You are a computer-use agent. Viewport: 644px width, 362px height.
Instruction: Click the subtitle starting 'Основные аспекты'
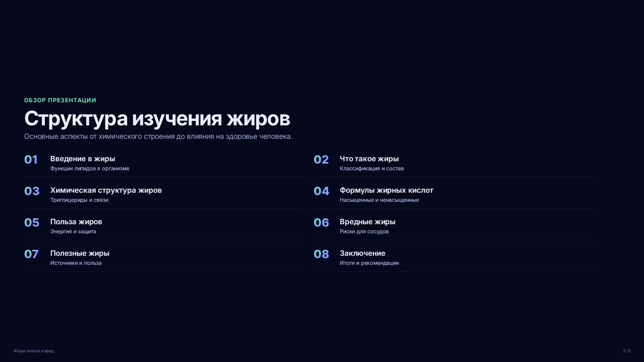click(x=158, y=136)
